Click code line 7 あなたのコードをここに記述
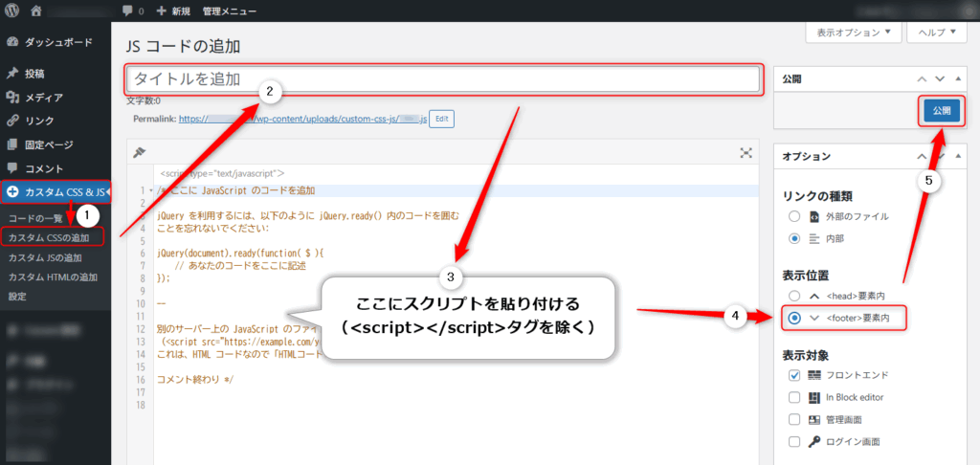The height and width of the screenshot is (465, 980). pos(239,265)
